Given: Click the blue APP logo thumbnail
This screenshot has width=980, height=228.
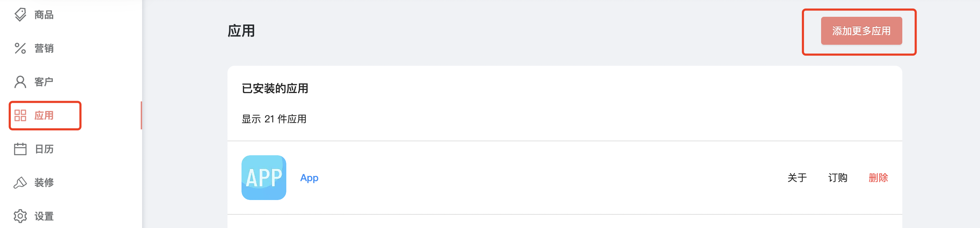Looking at the screenshot, I should click(264, 177).
